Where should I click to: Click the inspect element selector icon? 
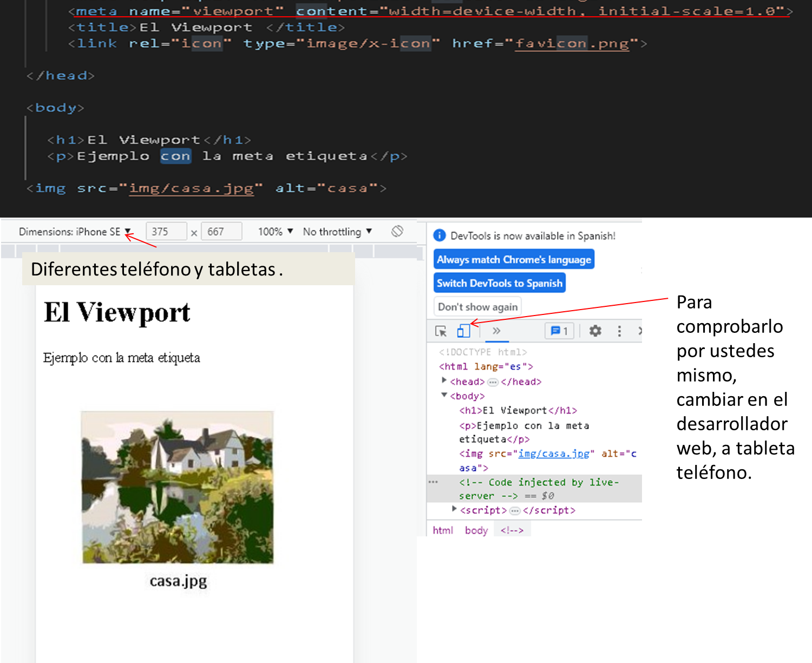[441, 331]
